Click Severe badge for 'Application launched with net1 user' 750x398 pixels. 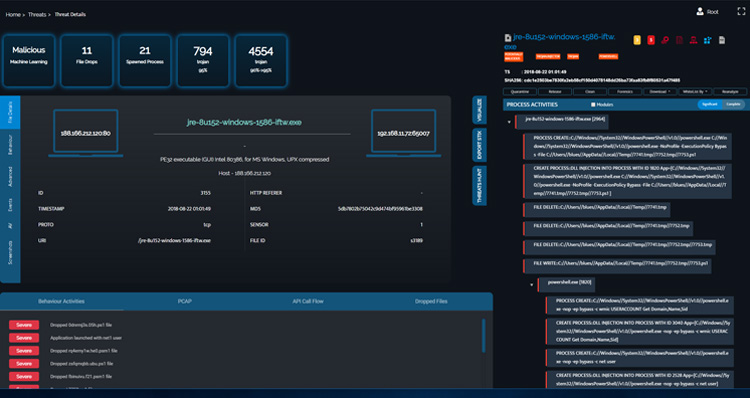[24, 338]
